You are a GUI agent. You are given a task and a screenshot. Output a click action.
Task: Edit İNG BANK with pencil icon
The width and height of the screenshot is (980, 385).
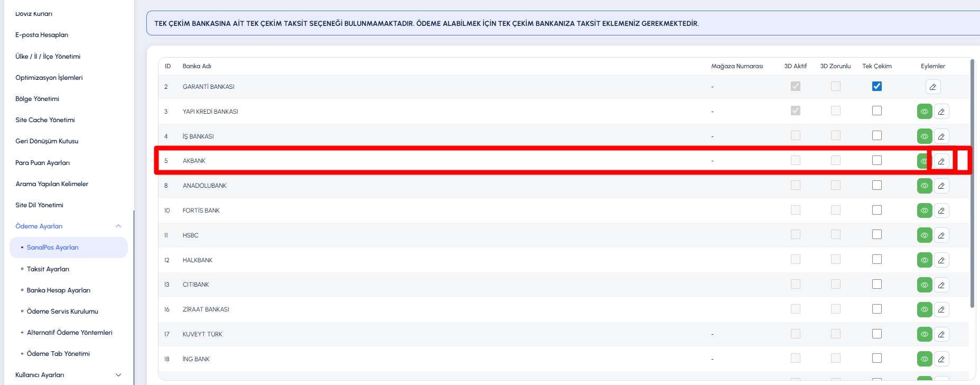[941, 359]
